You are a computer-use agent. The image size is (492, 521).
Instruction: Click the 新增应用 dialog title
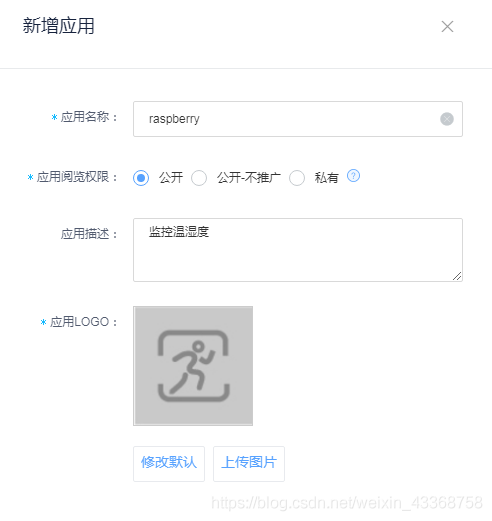59,26
